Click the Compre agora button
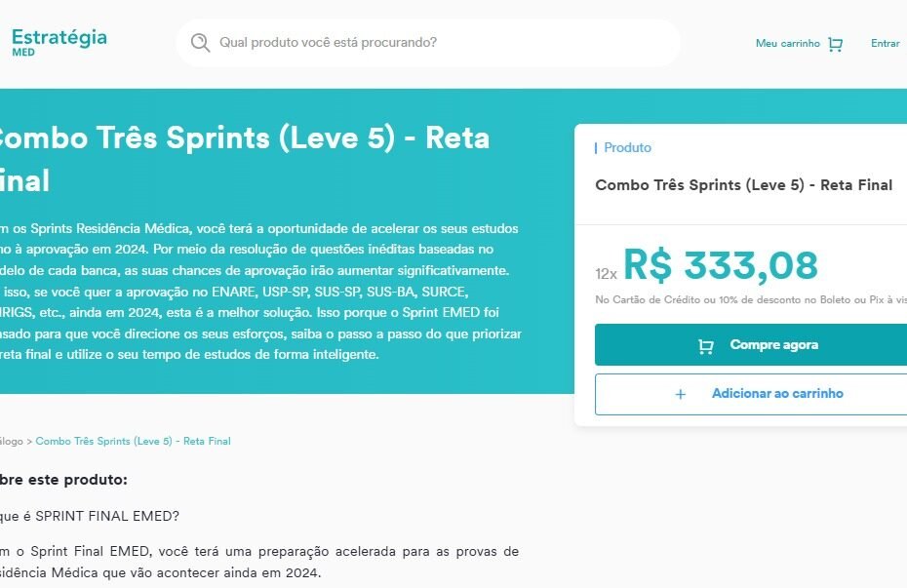Screen dimensions: 907x588 751,344
